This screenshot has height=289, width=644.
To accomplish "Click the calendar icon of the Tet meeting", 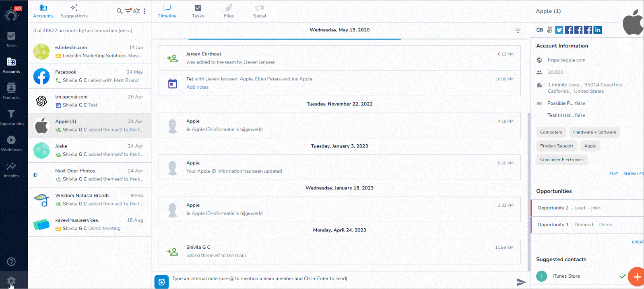I will [173, 83].
